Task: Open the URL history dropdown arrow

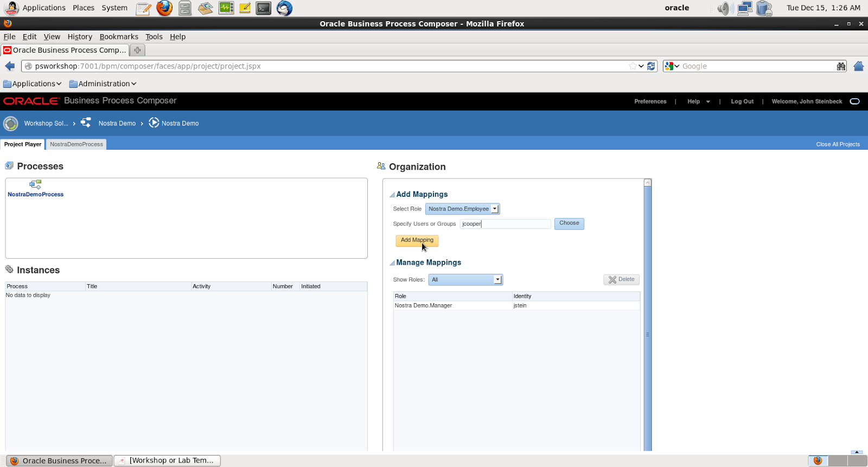Action: click(x=641, y=66)
